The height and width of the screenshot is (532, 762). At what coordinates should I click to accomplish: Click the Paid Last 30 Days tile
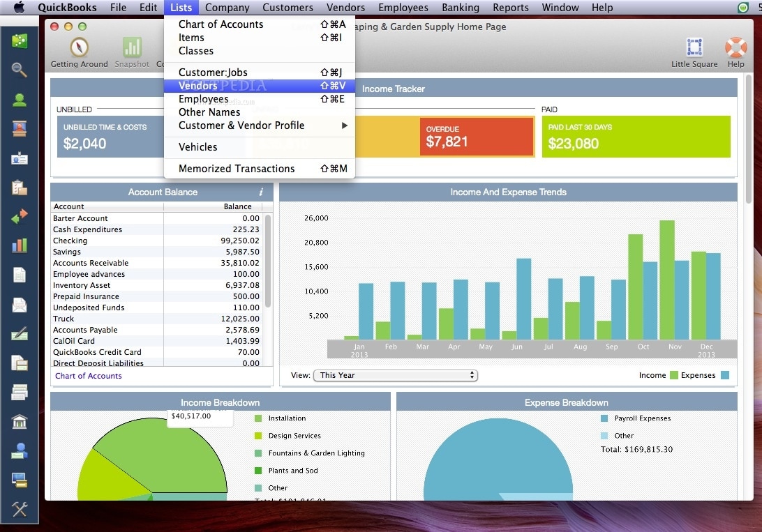(636, 137)
